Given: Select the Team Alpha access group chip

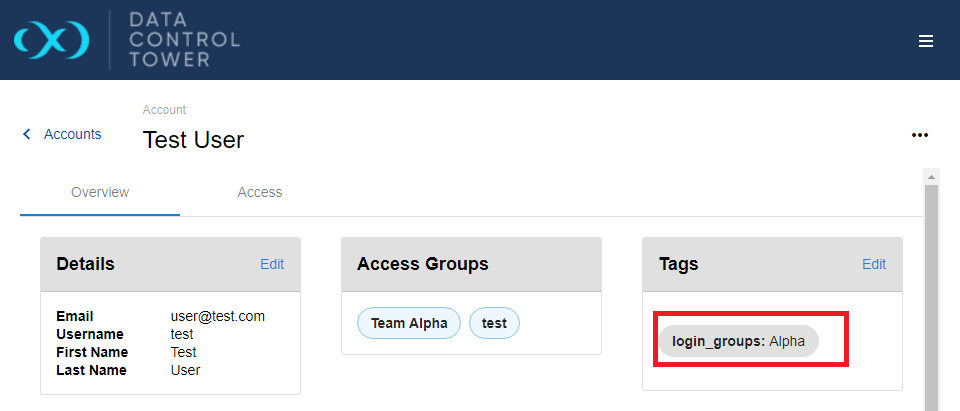Looking at the screenshot, I should [408, 323].
